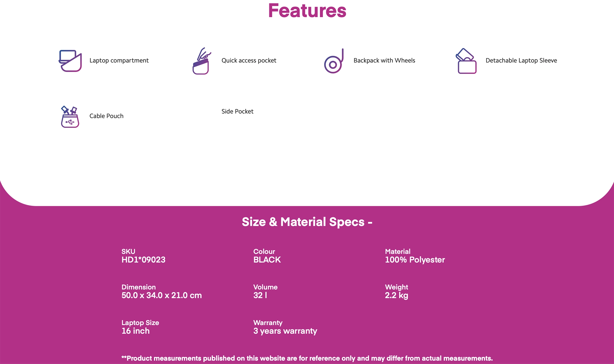Viewport: 614px width, 364px height.
Task: Click the Detachable Laptop Sleeve icon
Action: 466,61
